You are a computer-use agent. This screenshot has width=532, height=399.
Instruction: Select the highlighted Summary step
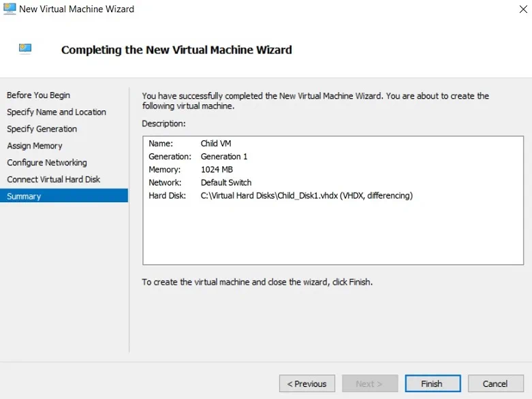[24, 196]
